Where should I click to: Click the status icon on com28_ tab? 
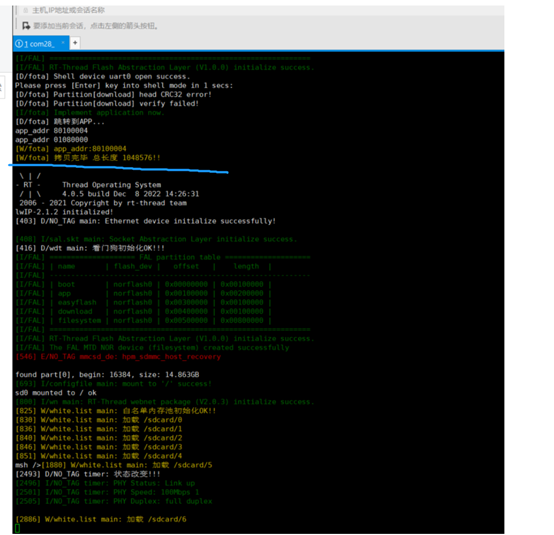click(x=19, y=43)
